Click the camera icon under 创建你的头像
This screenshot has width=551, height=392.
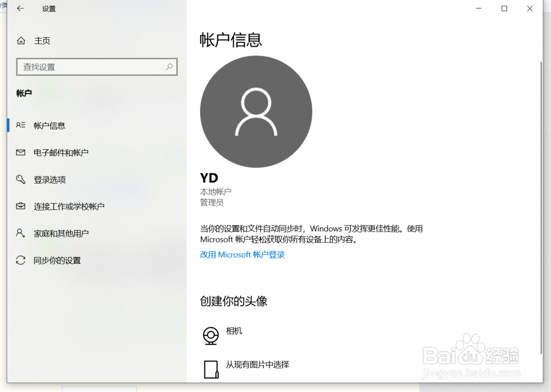pos(211,336)
